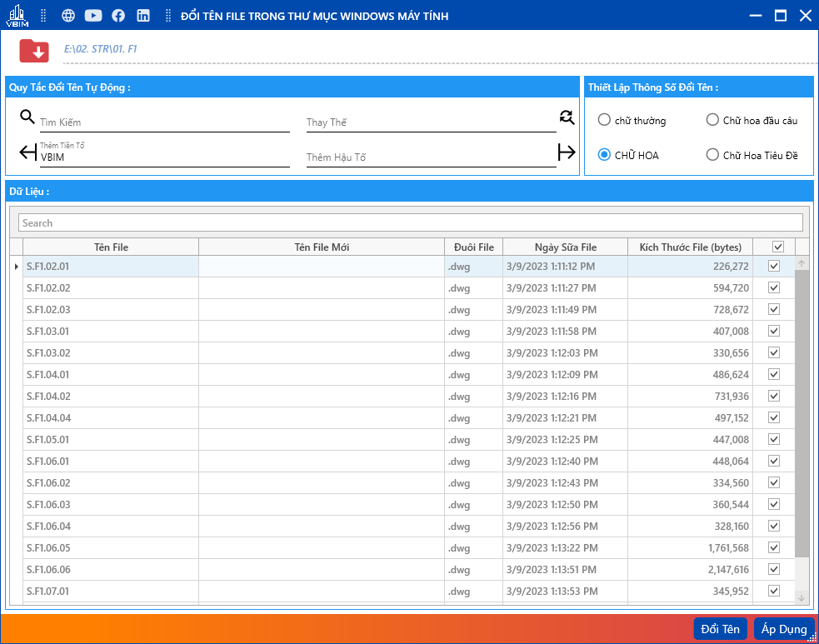Uncheck the checkbox for file S.F1.02.03
The height and width of the screenshot is (644, 819).
pyautogui.click(x=774, y=309)
